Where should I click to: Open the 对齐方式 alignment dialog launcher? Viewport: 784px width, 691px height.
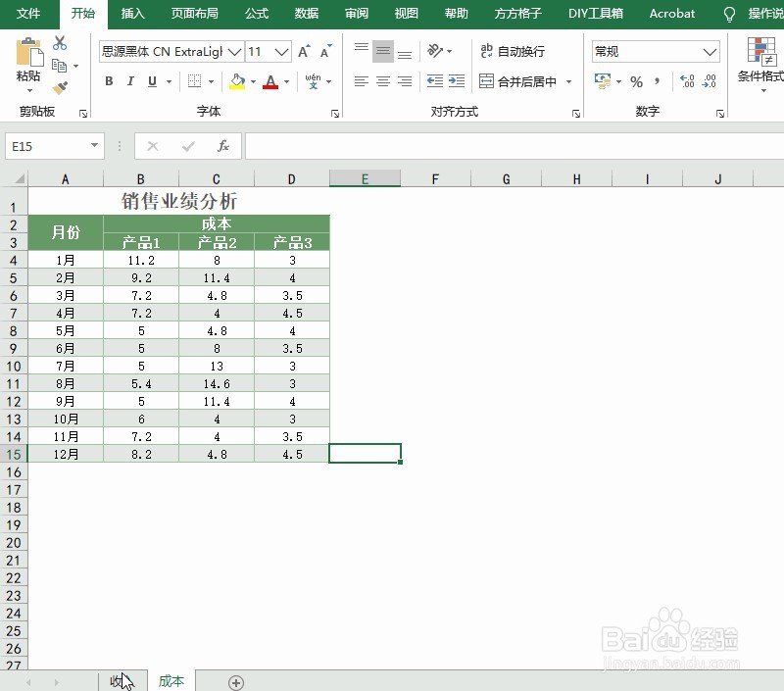[x=576, y=114]
